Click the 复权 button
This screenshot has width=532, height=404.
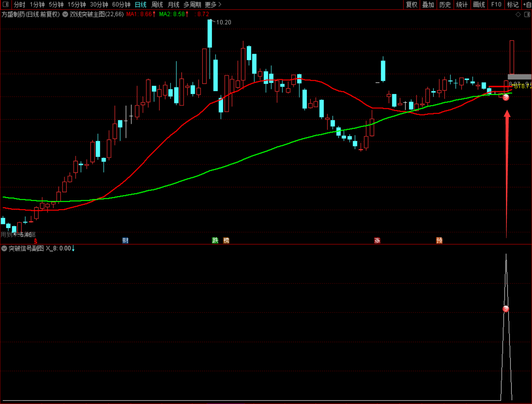pyautogui.click(x=412, y=5)
